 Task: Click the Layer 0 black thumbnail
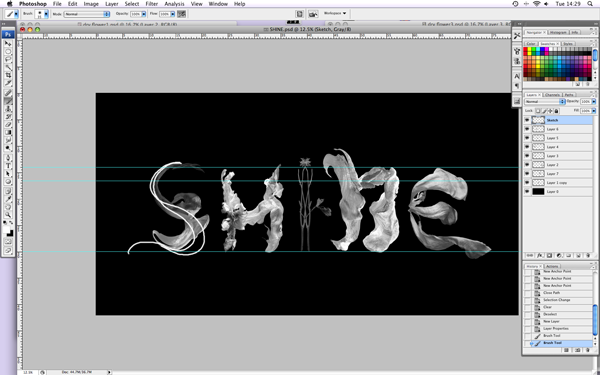[x=538, y=191]
